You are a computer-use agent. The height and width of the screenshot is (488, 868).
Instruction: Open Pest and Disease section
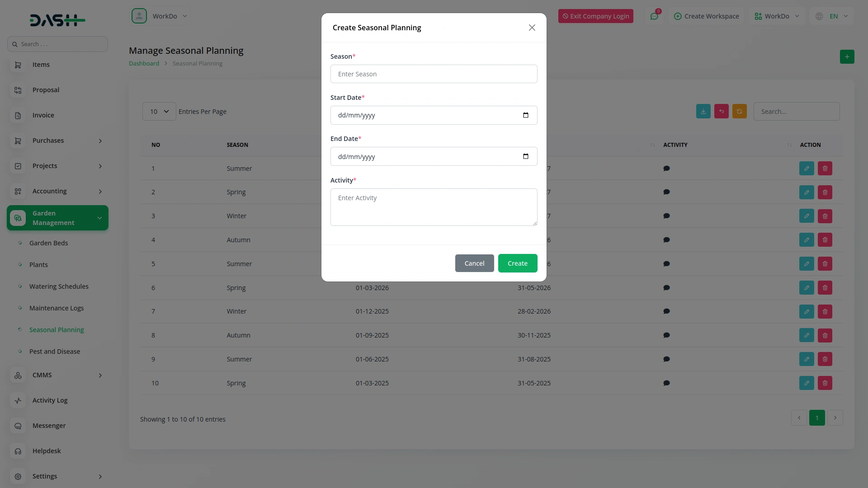(x=55, y=351)
